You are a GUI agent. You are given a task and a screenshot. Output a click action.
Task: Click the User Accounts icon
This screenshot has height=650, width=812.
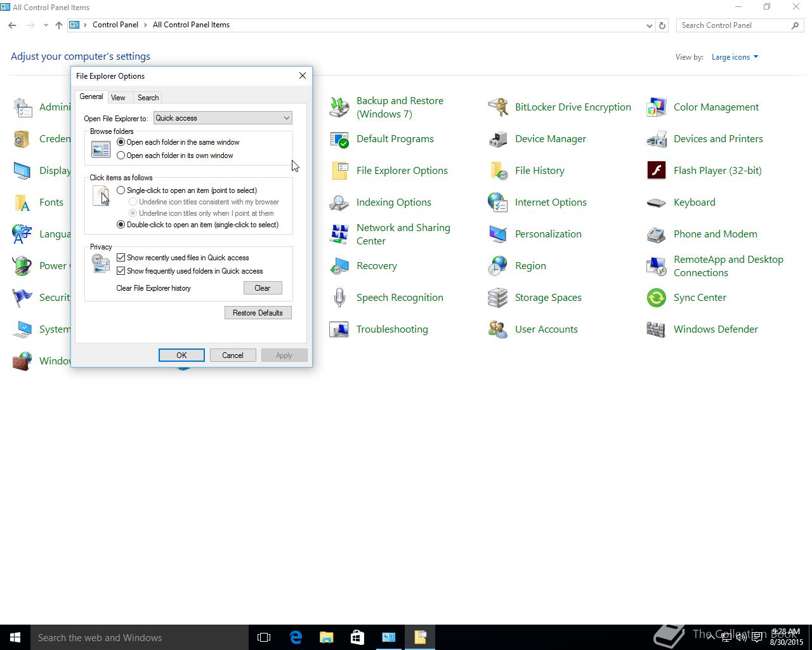tap(498, 329)
